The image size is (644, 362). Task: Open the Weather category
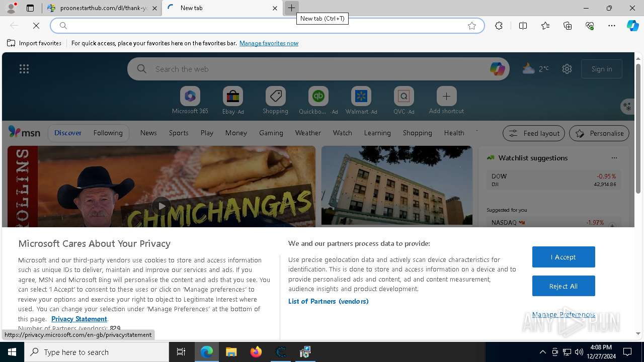click(x=308, y=133)
